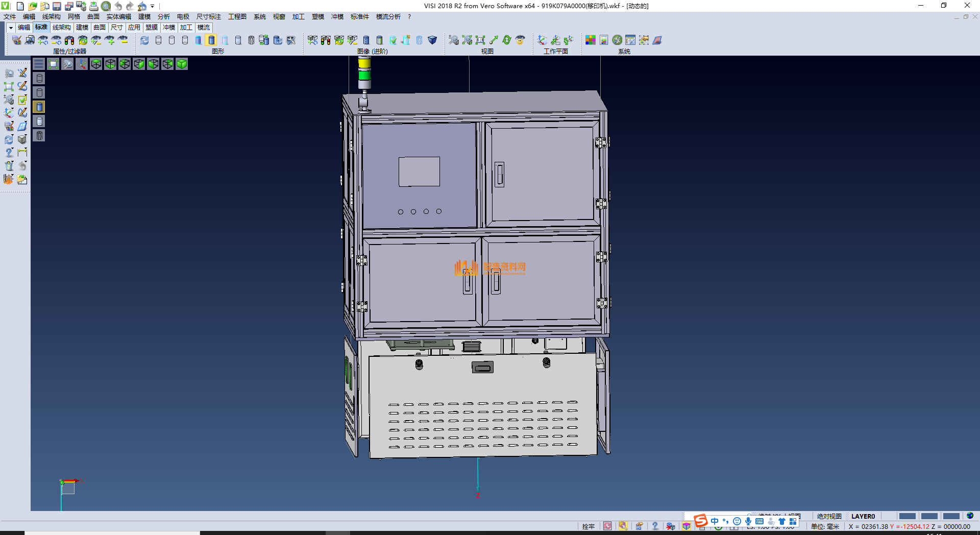The image size is (980, 535).
Task: Open the color palette grid icon
Action: click(x=591, y=40)
